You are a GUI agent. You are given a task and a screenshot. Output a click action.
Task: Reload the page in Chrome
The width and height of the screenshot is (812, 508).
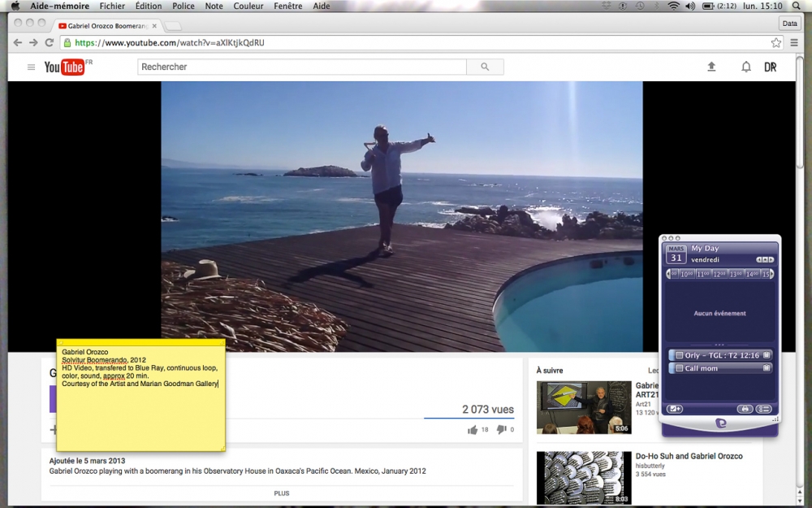pyautogui.click(x=50, y=42)
